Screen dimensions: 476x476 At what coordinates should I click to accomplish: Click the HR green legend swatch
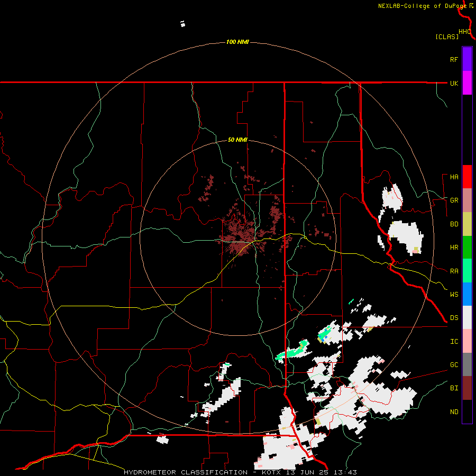click(467, 248)
